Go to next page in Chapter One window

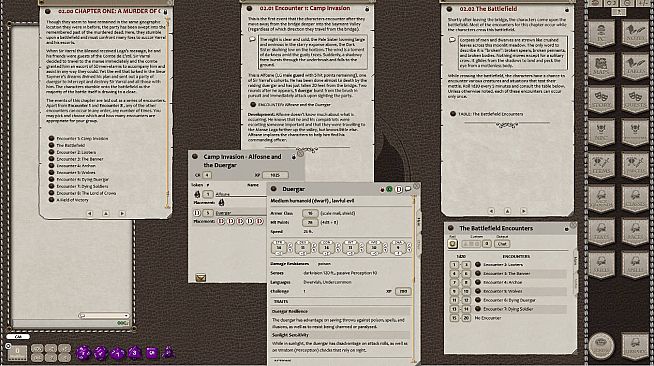pos(122,213)
